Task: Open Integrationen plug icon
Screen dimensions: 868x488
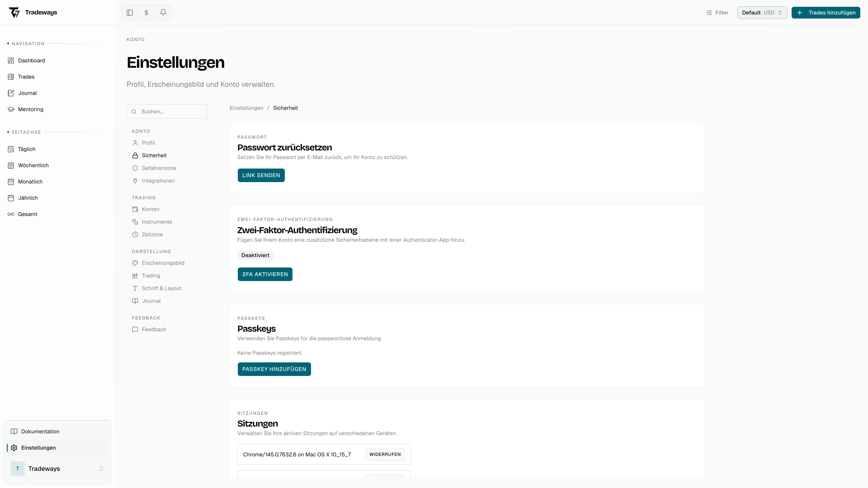Action: (x=135, y=181)
